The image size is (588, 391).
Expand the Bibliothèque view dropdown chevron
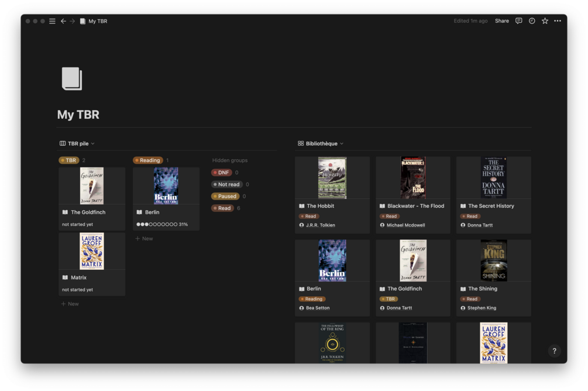click(x=342, y=143)
